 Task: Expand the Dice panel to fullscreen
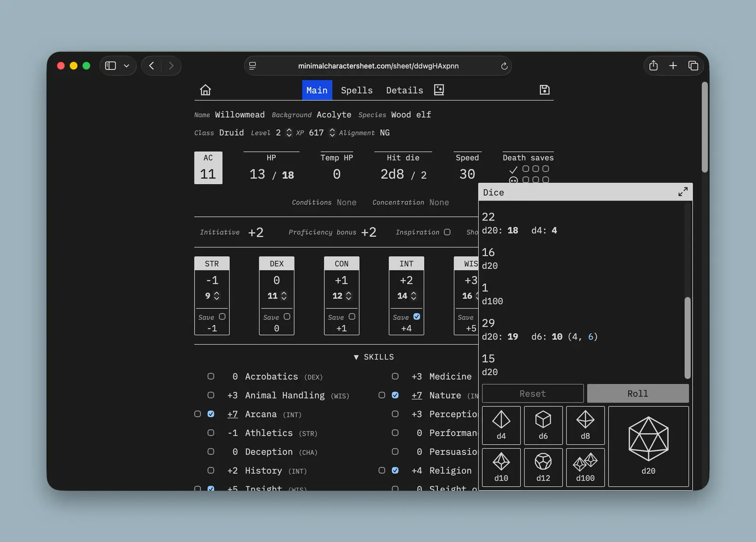(683, 192)
